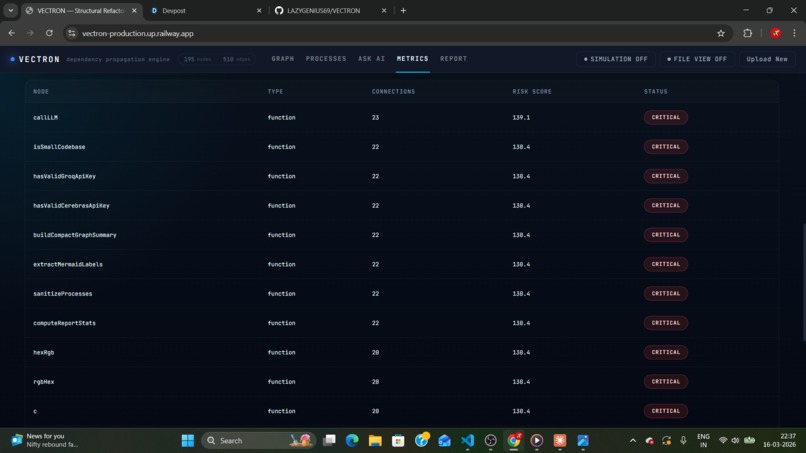This screenshot has width=806, height=453.
Task: Open Microsoft Store from the taskbar
Action: [398, 441]
